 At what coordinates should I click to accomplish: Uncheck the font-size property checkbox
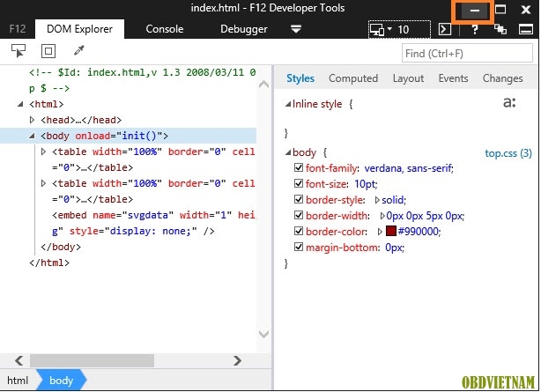299,183
